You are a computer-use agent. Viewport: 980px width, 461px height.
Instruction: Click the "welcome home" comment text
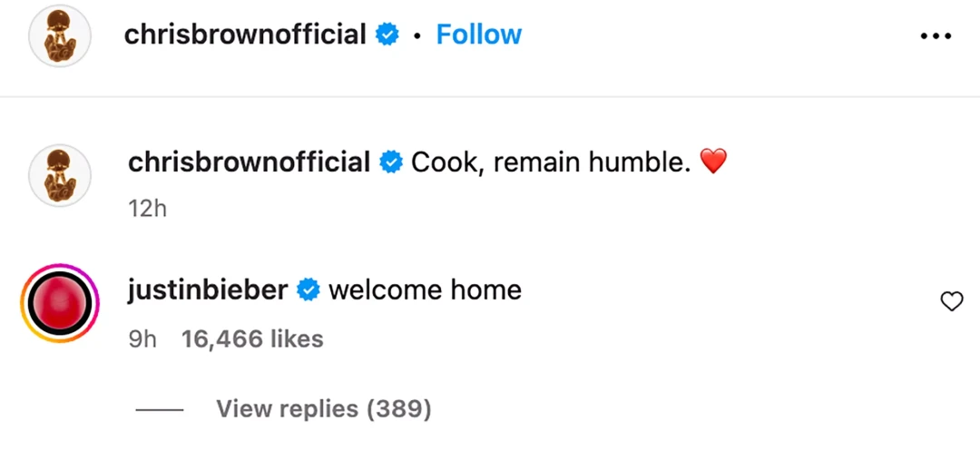(x=425, y=290)
